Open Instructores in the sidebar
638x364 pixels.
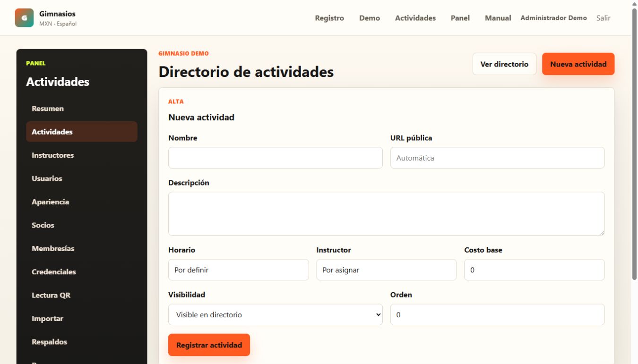coord(82,155)
